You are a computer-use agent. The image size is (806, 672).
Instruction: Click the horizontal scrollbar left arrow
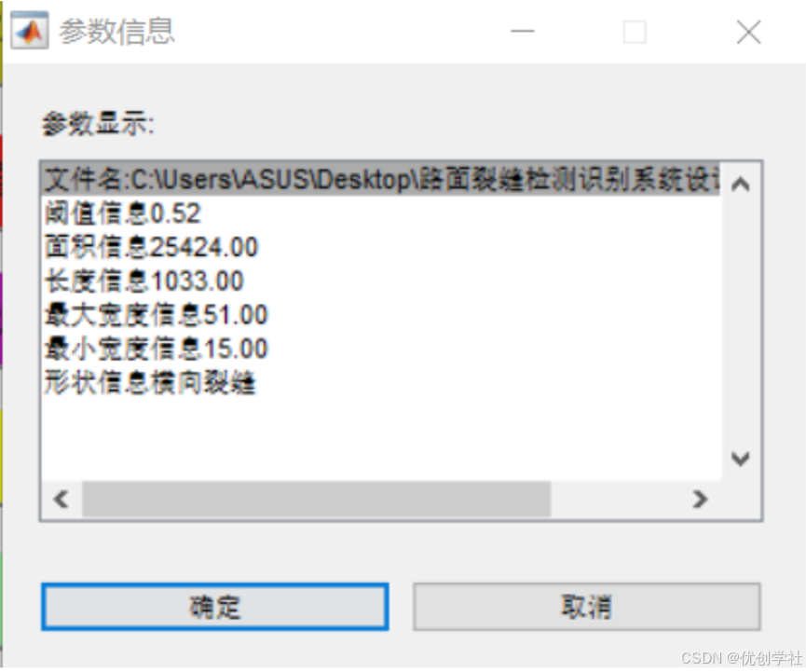click(61, 499)
